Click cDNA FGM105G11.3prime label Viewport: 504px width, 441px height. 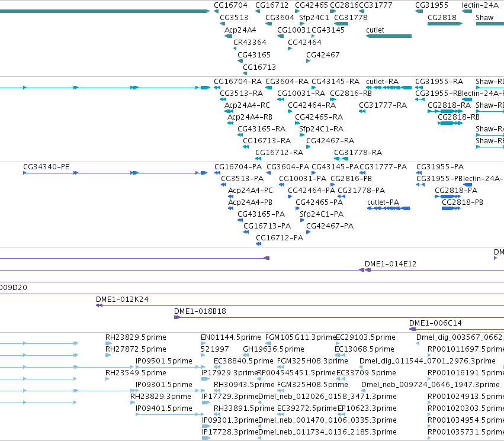point(300,337)
